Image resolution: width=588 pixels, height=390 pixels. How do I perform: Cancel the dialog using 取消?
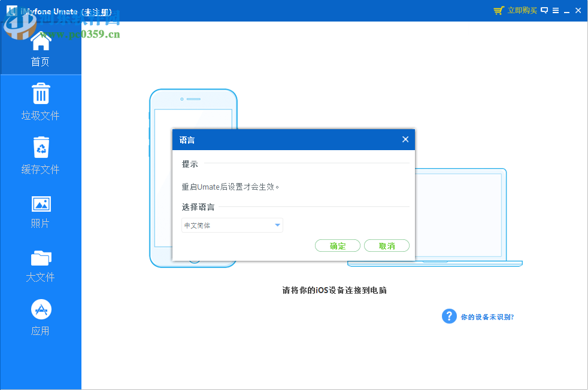(x=387, y=245)
